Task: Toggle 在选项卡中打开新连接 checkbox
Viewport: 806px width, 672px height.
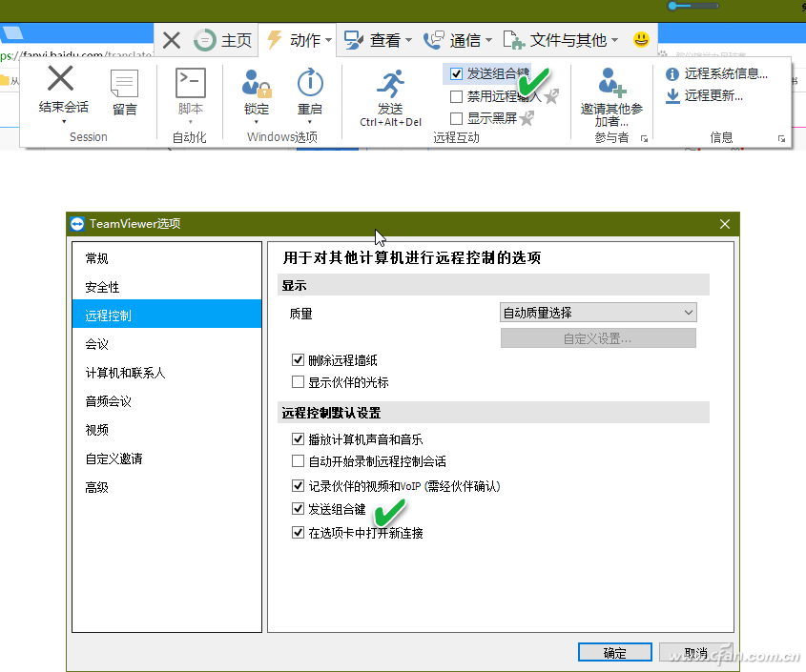Action: 298,532
